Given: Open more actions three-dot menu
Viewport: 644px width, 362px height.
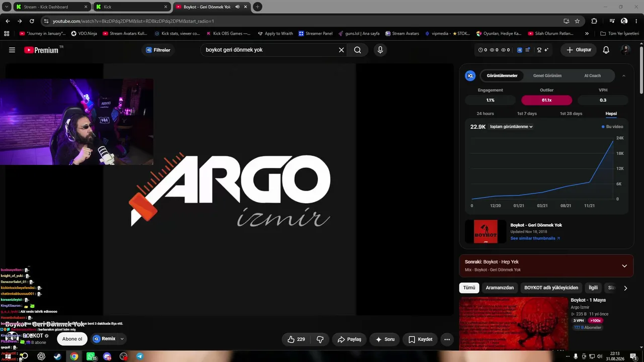Looking at the screenshot, I should [x=447, y=339].
